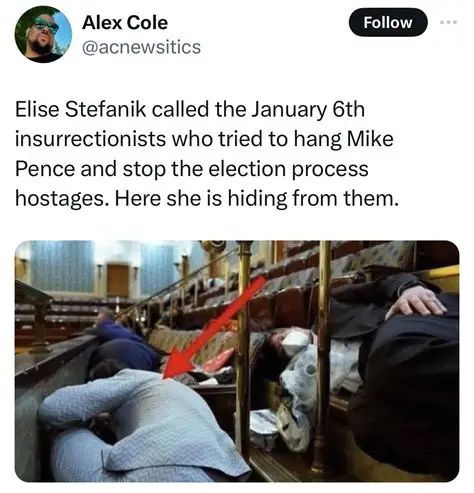Click the blue wall panels in the photo background
The width and height of the screenshot is (474, 493).
(62, 266)
